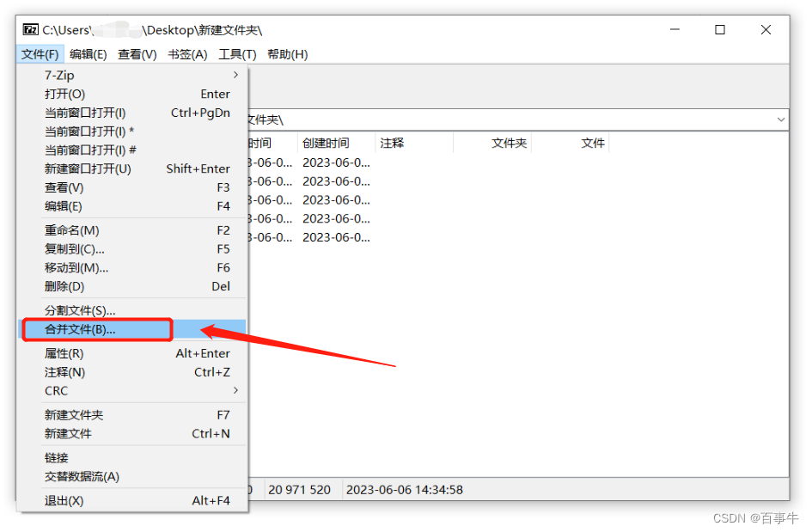Viewport: 812px width, 532px height.
Task: Choose 查看(V) F3 menu entry
Action: pos(132,187)
